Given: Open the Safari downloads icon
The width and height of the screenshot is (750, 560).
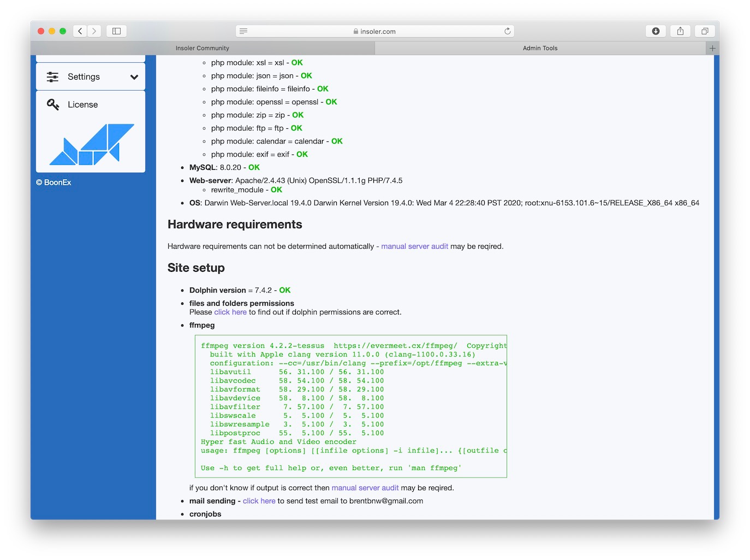Looking at the screenshot, I should (656, 31).
